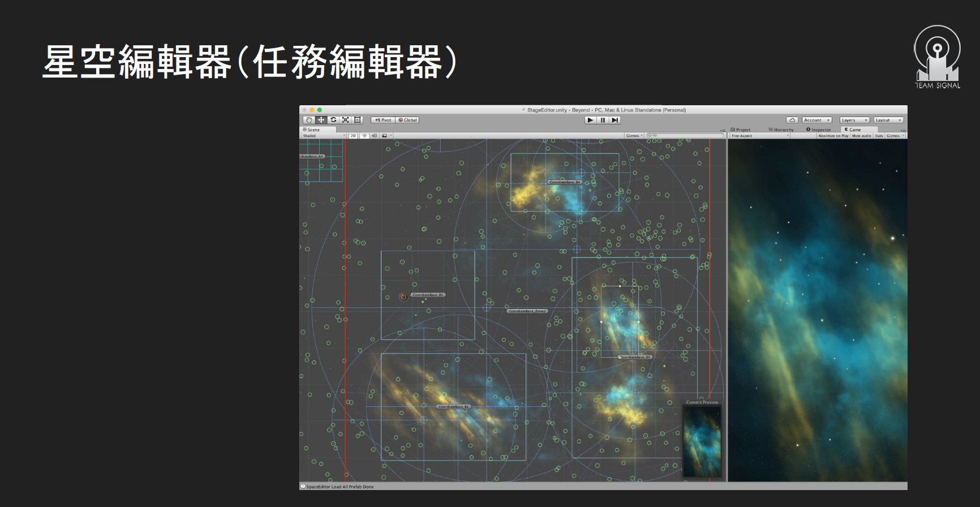Screen dimensions: 980x507
Task: Click the Pivot toggle button
Action: click(x=383, y=120)
